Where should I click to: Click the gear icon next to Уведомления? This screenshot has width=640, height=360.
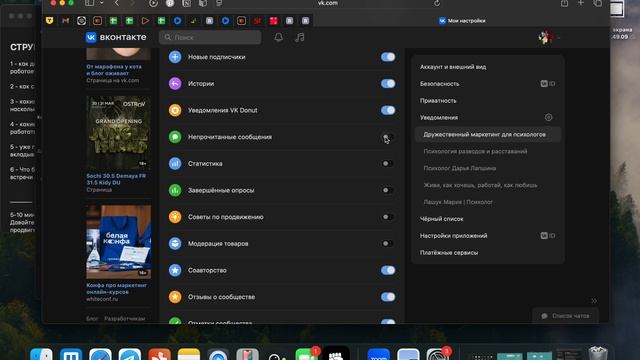[548, 118]
